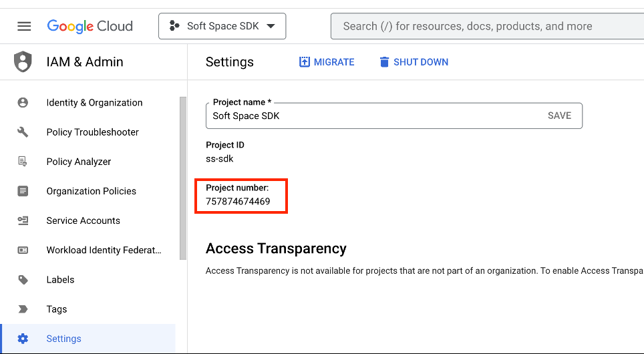The height and width of the screenshot is (354, 644).
Task: Click the Policy Troubleshooter wrench icon
Action: pos(23,132)
